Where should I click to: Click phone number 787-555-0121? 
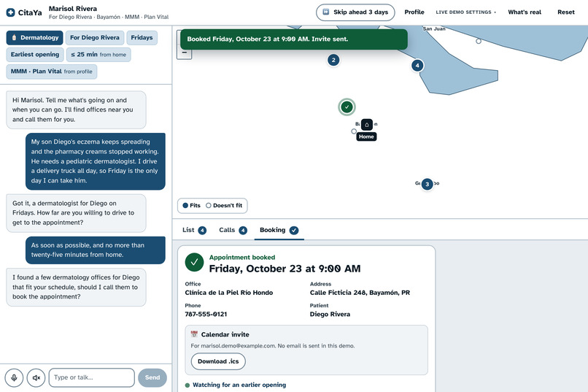click(206, 315)
